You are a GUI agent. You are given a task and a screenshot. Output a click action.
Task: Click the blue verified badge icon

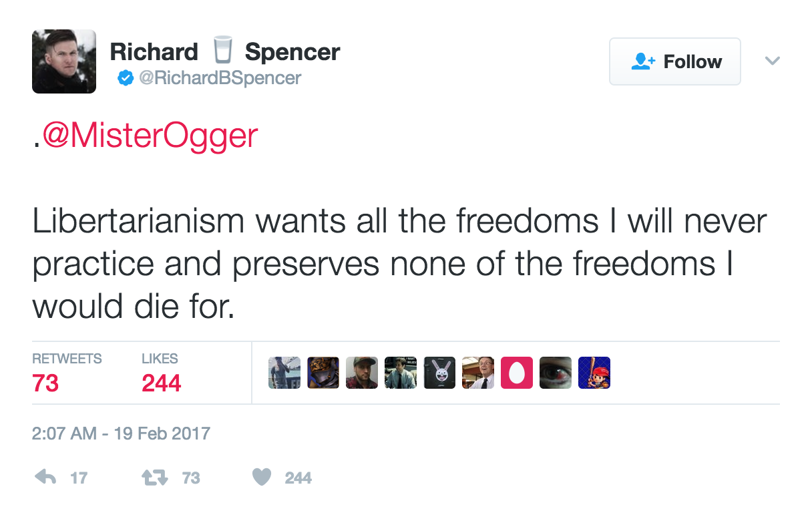click(x=124, y=78)
